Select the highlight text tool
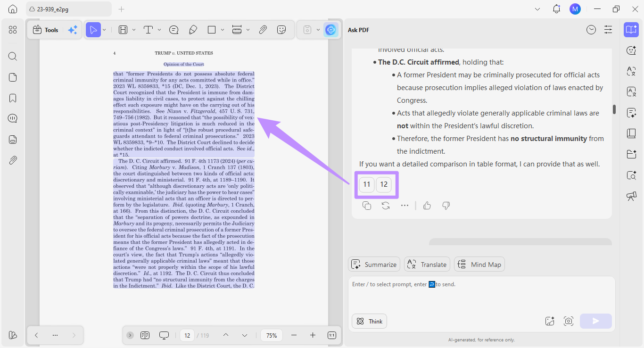This screenshot has width=644, height=348. 123,30
